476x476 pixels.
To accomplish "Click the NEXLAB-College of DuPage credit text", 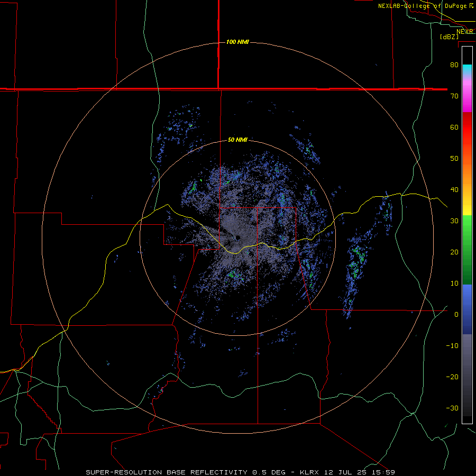I will coord(422,6).
